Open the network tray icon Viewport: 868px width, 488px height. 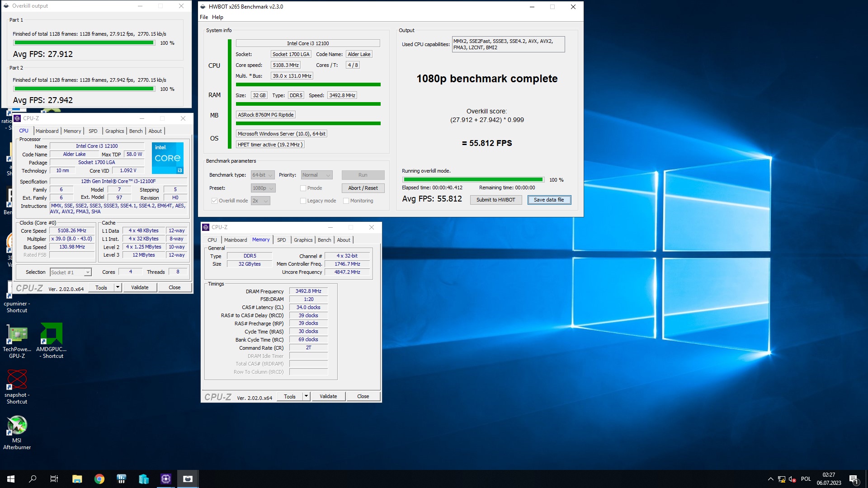782,479
